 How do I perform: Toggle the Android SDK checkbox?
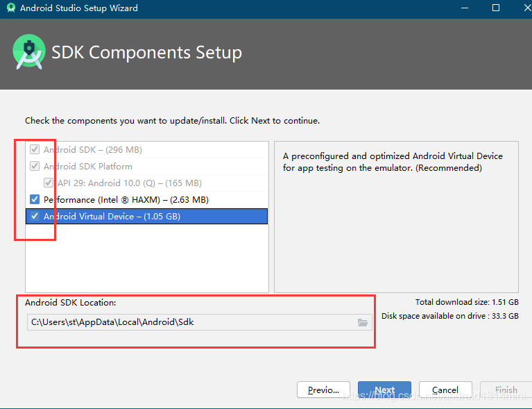click(35, 149)
